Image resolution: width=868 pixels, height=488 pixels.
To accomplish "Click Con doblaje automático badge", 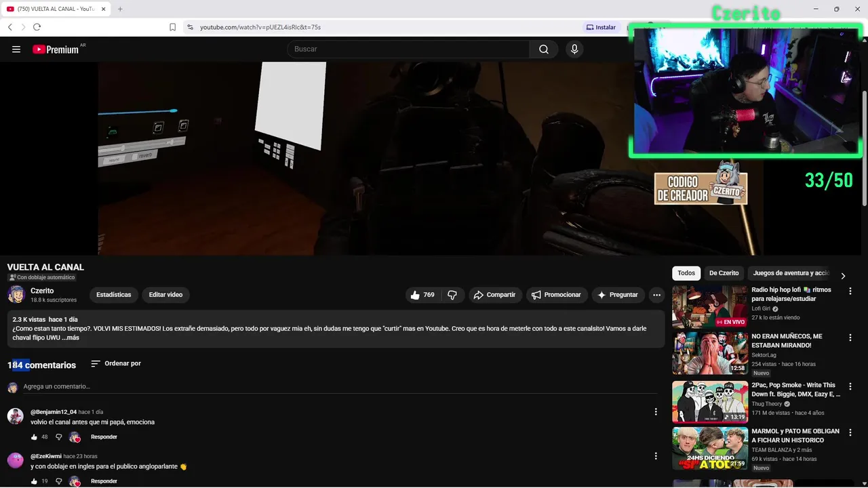I will point(41,277).
